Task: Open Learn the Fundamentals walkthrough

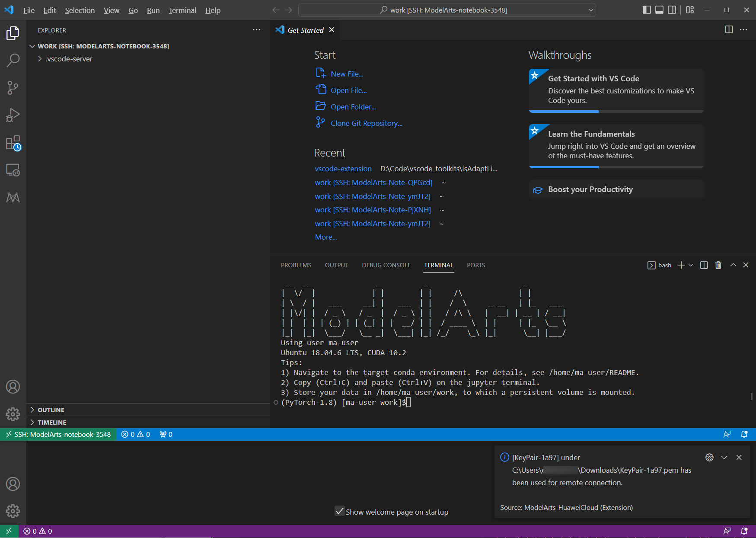Action: point(616,146)
